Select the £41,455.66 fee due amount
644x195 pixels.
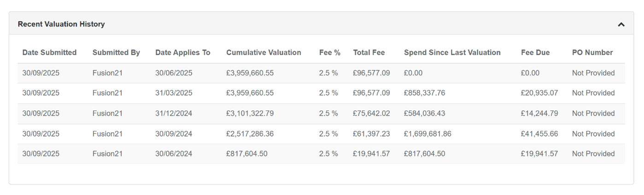coord(539,134)
